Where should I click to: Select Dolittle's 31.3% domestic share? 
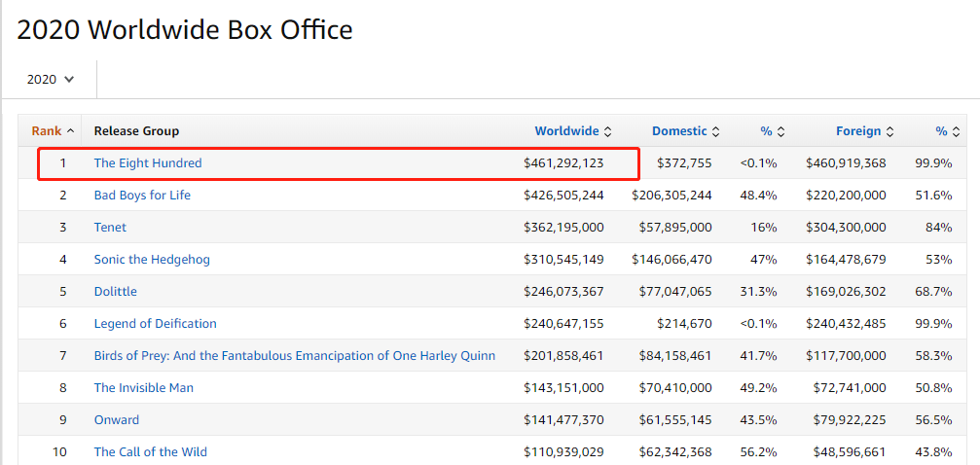pyautogui.click(x=759, y=291)
